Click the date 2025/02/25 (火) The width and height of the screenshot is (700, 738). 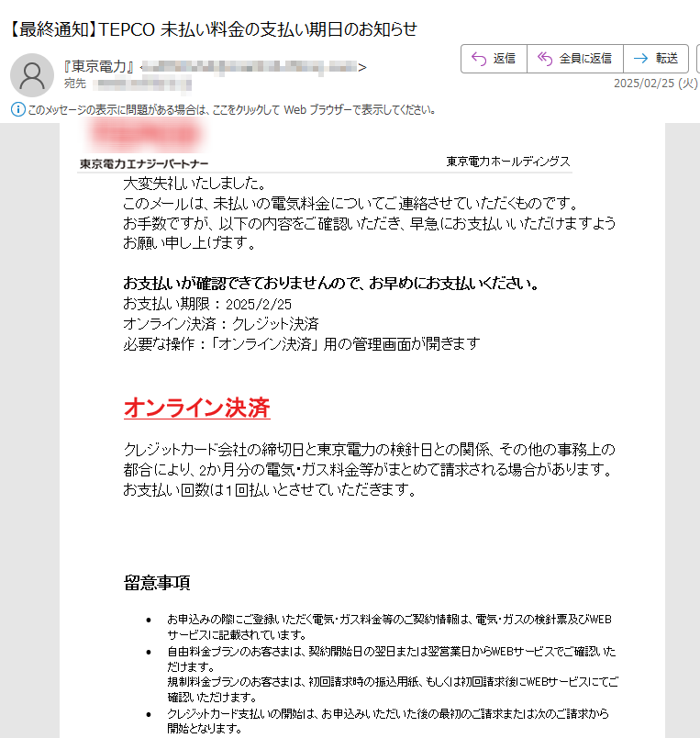click(655, 84)
